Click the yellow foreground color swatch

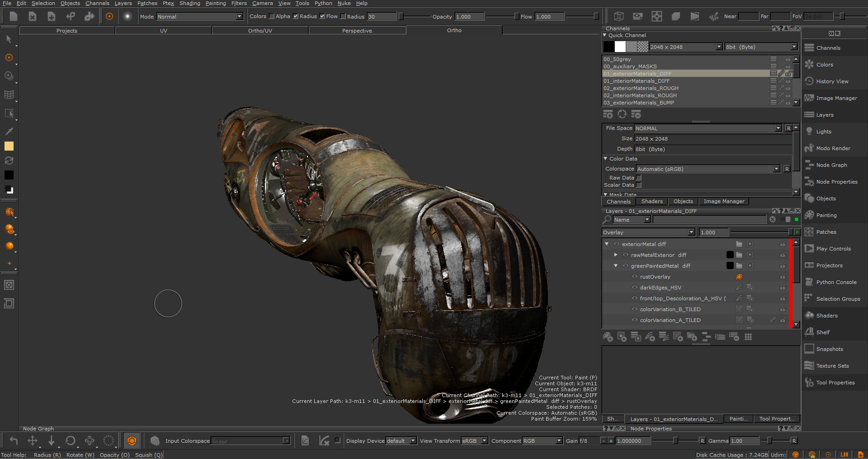[x=9, y=146]
